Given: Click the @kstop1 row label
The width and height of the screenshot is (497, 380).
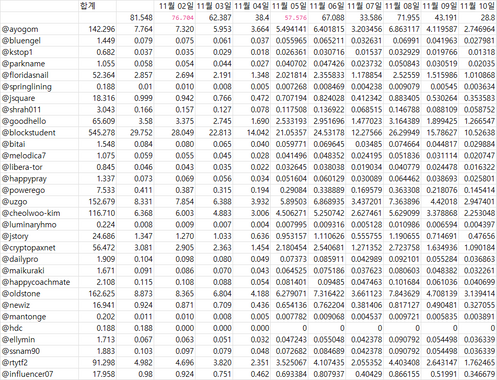Looking at the screenshot, I should (x=17, y=52).
